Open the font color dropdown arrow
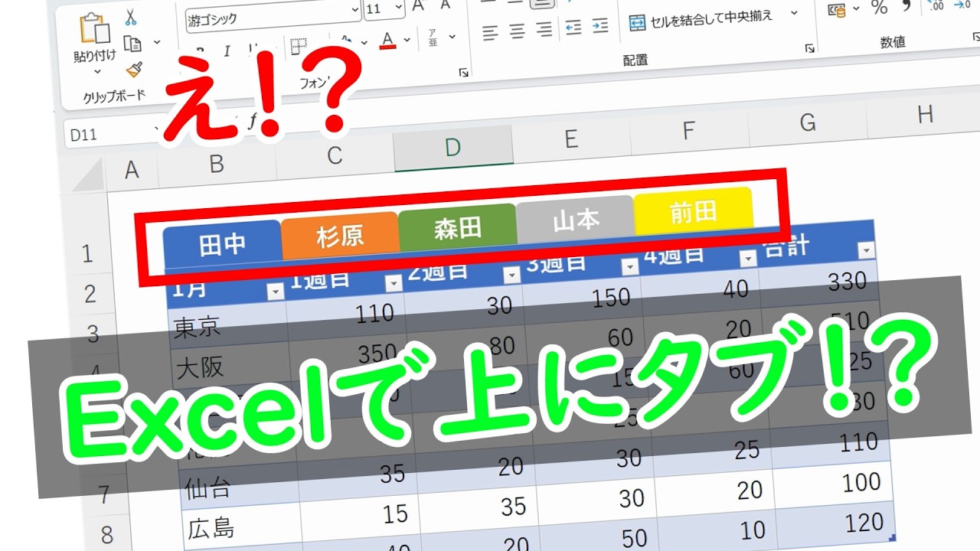 (407, 39)
